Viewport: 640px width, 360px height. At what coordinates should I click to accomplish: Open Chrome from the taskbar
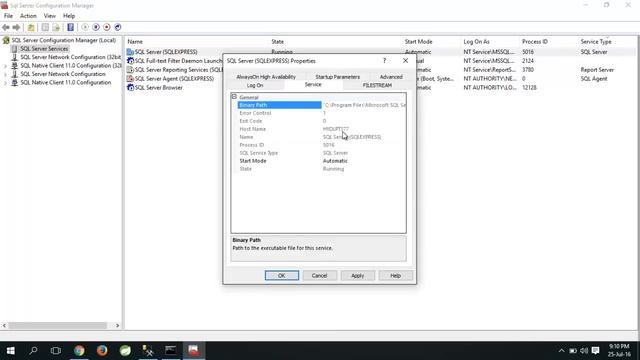click(x=79, y=351)
